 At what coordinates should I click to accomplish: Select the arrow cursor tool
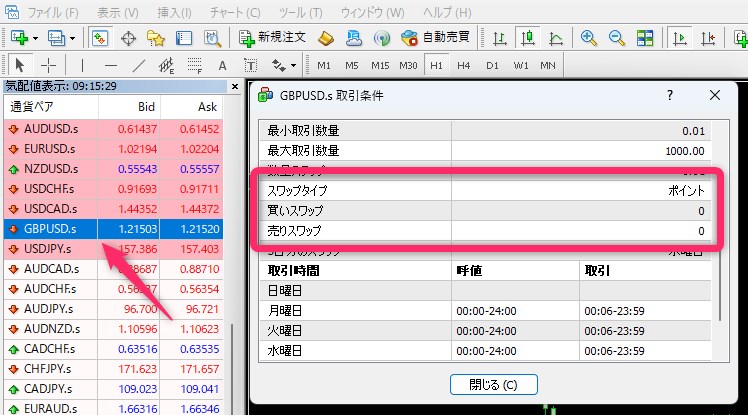click(x=20, y=65)
